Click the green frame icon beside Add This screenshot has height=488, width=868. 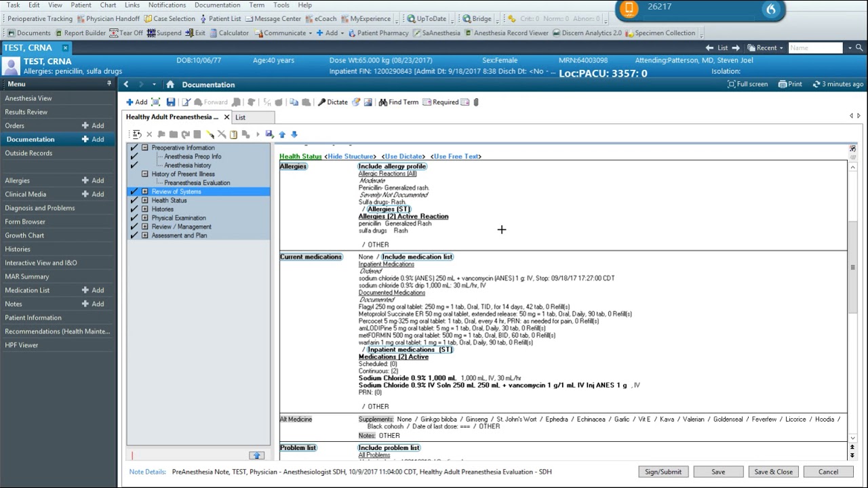(x=156, y=102)
